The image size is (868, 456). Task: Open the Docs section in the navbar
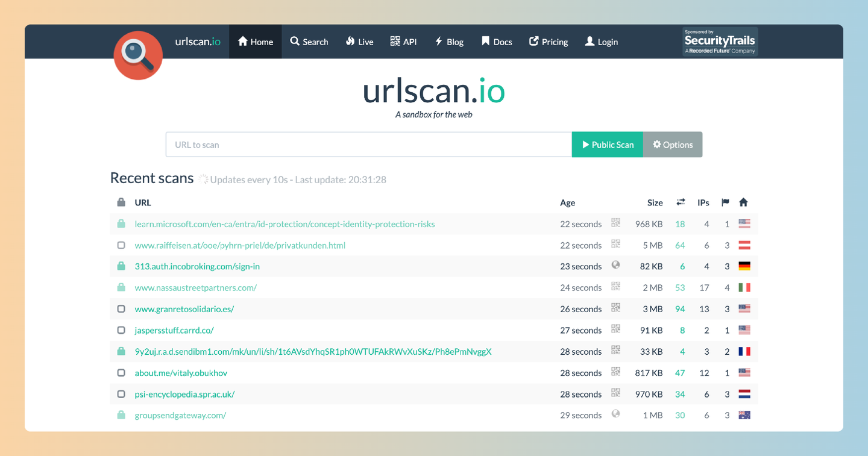[496, 42]
